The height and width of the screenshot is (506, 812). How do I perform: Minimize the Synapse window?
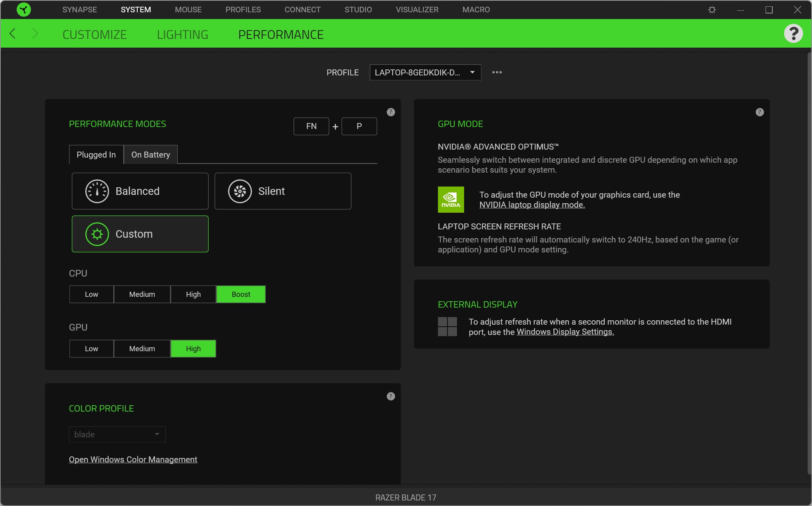pos(741,10)
